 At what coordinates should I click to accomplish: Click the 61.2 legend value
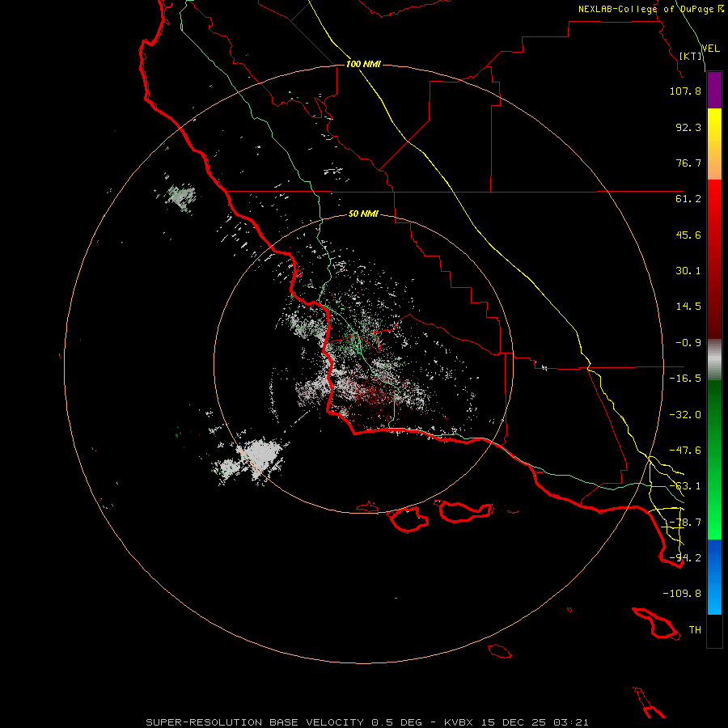[x=688, y=199]
